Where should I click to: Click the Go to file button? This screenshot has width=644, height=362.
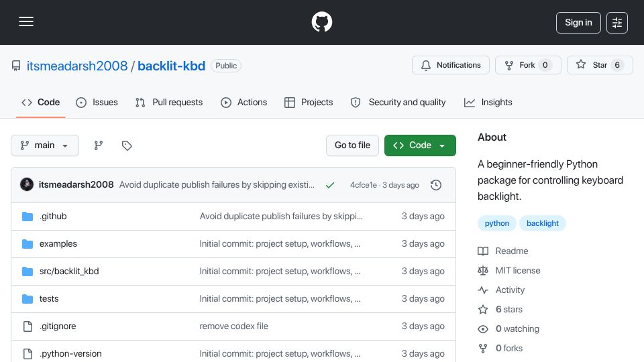tap(352, 145)
